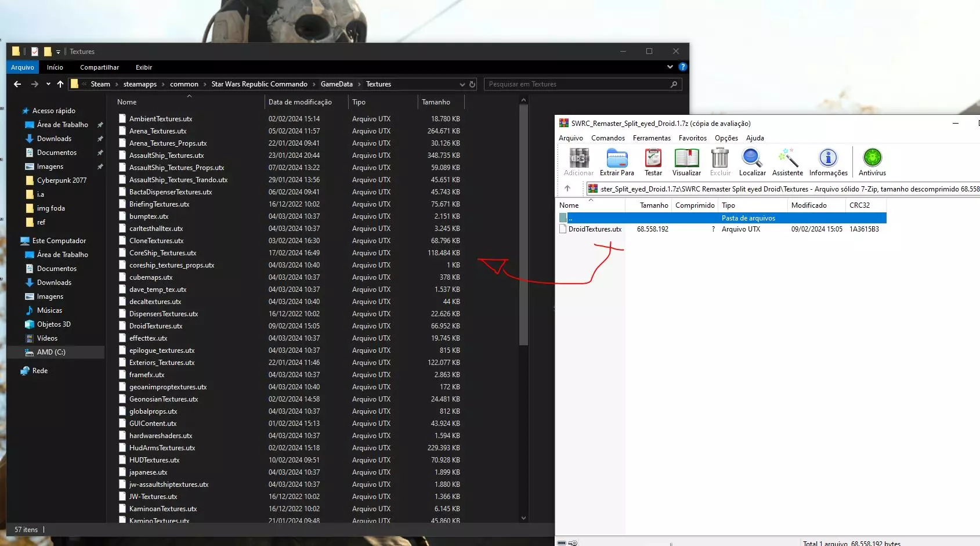Open the Exibir ribbon tab
Screen dimensions: 980x546
point(144,67)
